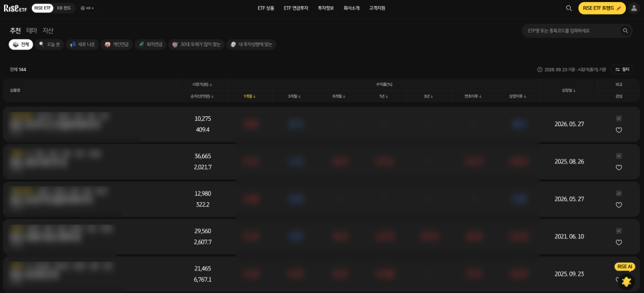Switch to the 추천 tab
The width and height of the screenshot is (644, 293).
click(x=15, y=31)
